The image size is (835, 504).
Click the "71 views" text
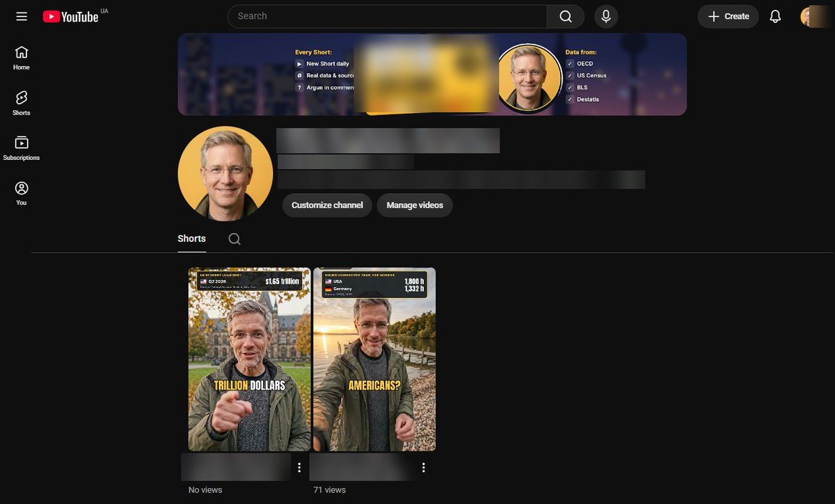click(x=330, y=490)
